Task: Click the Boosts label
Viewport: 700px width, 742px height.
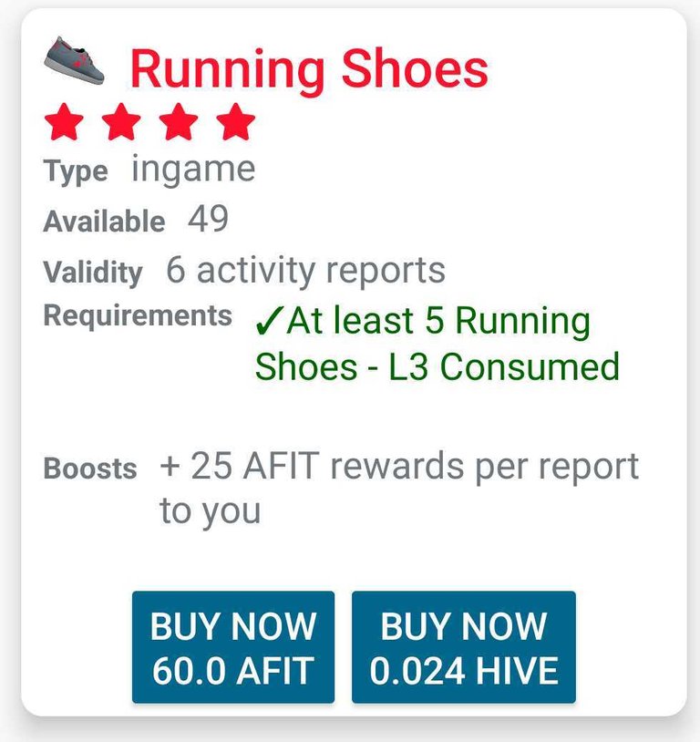Action: pos(90,469)
